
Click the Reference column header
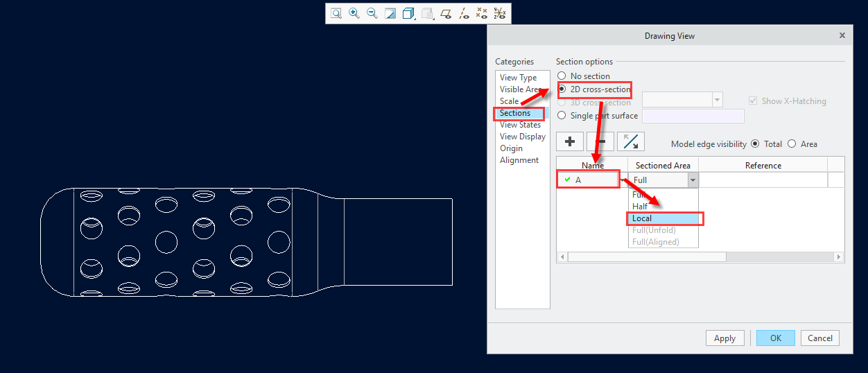coord(763,165)
